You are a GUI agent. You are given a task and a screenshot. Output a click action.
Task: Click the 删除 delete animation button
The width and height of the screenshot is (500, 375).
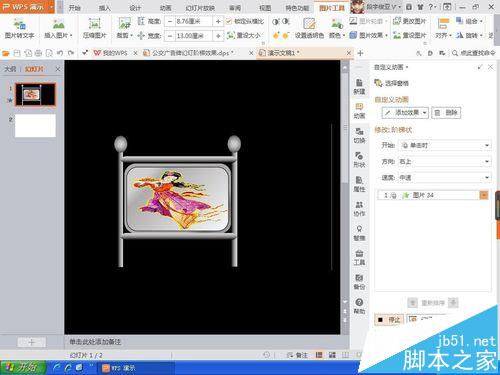pyautogui.click(x=446, y=113)
